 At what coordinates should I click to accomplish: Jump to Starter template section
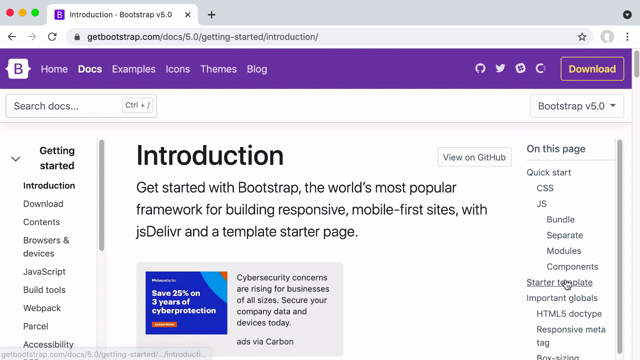[x=559, y=282]
